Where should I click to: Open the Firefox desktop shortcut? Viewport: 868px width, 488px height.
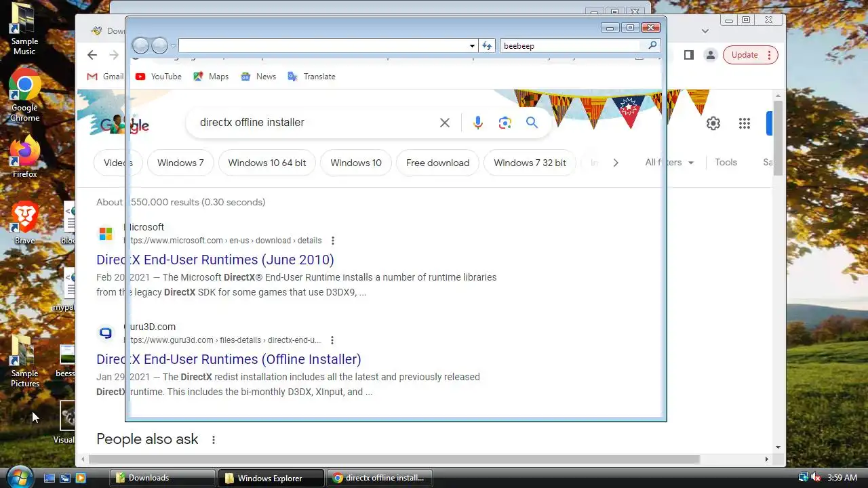(24, 156)
